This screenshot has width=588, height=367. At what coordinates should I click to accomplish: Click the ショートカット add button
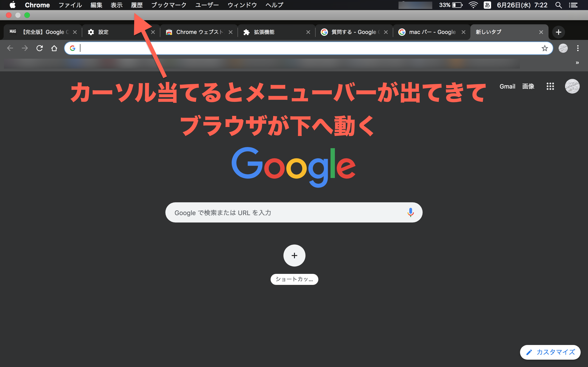294,255
